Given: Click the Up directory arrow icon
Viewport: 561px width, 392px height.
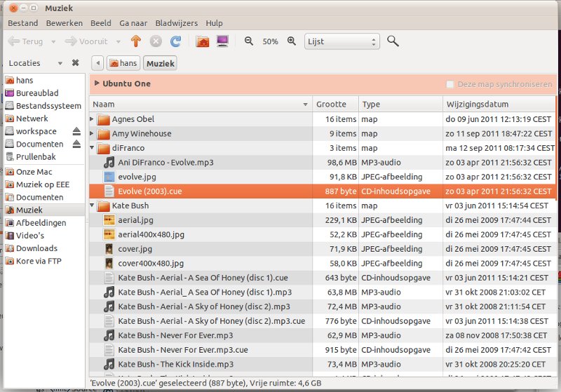Looking at the screenshot, I should (x=136, y=41).
